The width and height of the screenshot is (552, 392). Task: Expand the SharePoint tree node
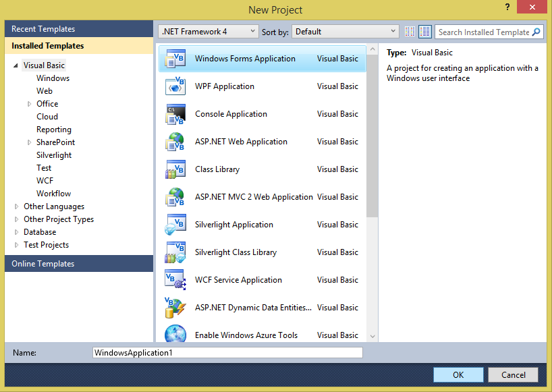[x=29, y=142]
